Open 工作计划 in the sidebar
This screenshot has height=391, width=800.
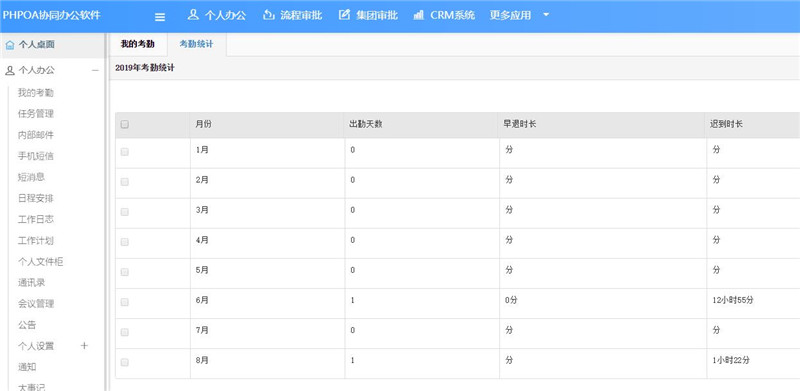[x=36, y=240]
